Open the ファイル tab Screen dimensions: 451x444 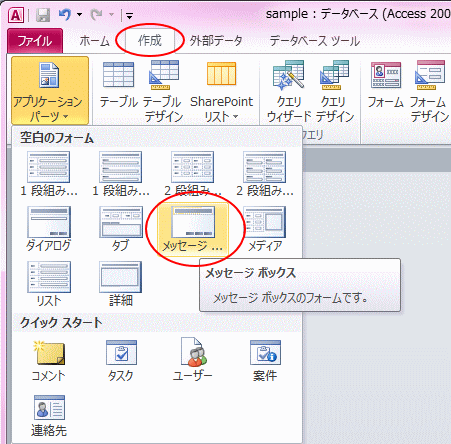(x=35, y=41)
